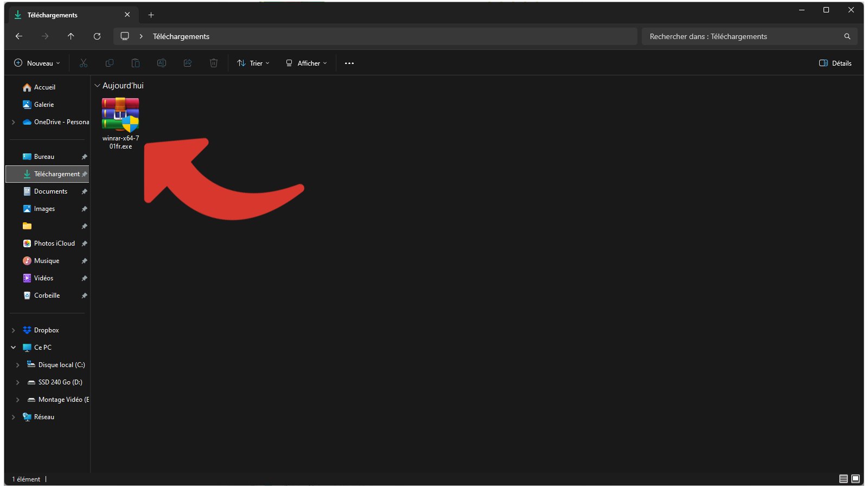Click the Rechercher dans Téléchargements field
Screen dimensions: 868x488
pos(749,36)
